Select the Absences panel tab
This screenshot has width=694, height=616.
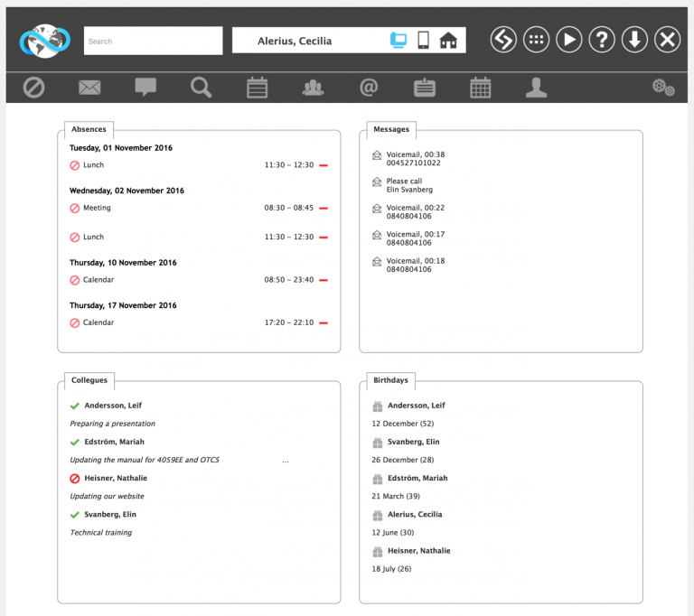pyautogui.click(x=89, y=129)
